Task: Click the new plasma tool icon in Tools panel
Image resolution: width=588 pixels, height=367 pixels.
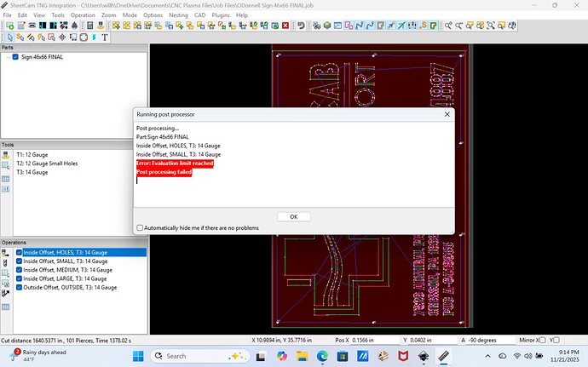Action: [x=6, y=156]
